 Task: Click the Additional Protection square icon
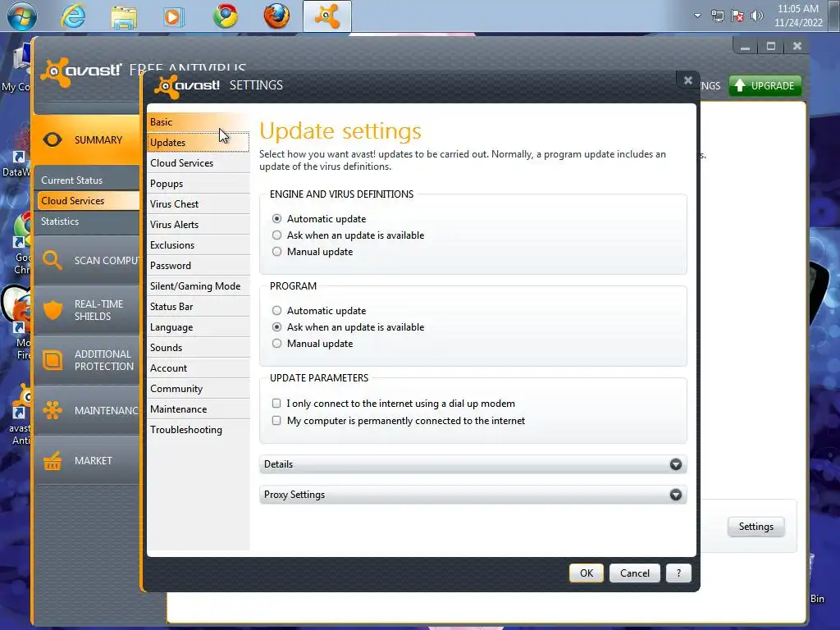[x=52, y=360]
